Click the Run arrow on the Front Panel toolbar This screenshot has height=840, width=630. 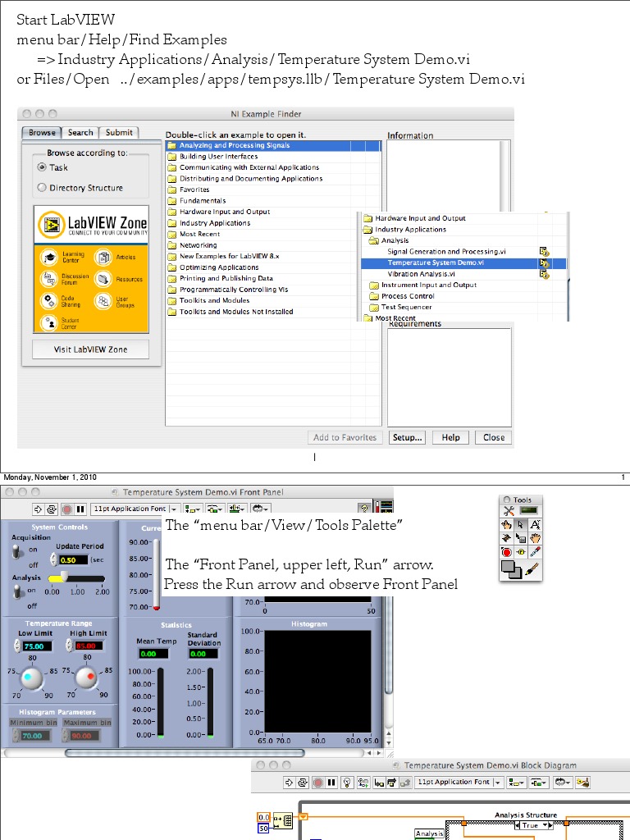[x=38, y=509]
